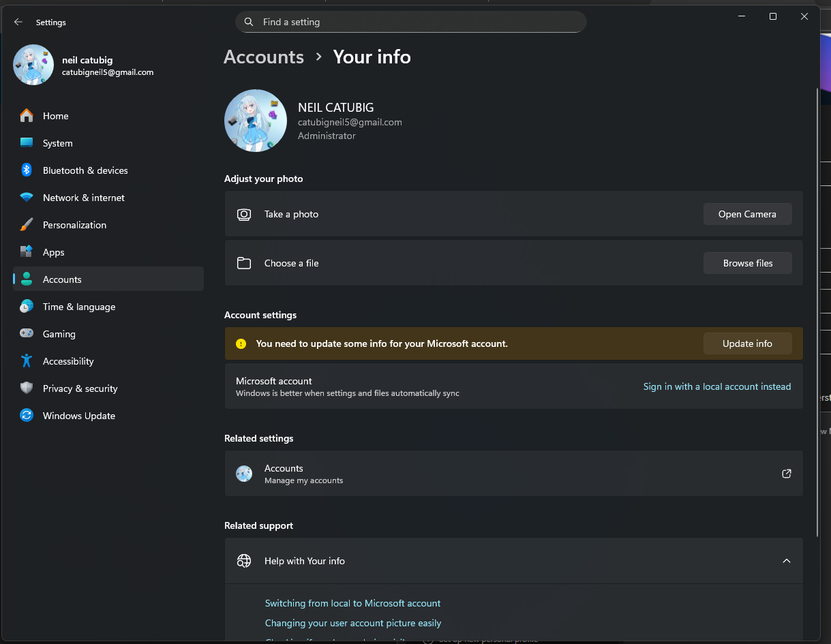Click the Gaming controller icon
This screenshot has height=644, width=831.
27,334
